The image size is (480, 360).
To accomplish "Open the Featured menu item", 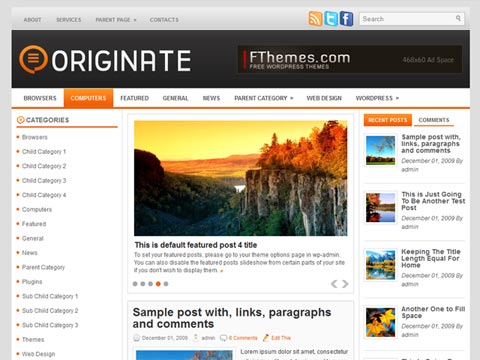I will click(134, 98).
